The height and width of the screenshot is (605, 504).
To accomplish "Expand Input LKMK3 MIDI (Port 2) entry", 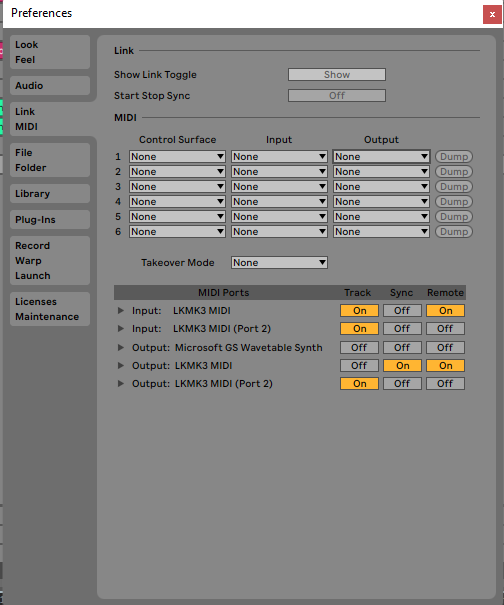I will pyautogui.click(x=121, y=328).
